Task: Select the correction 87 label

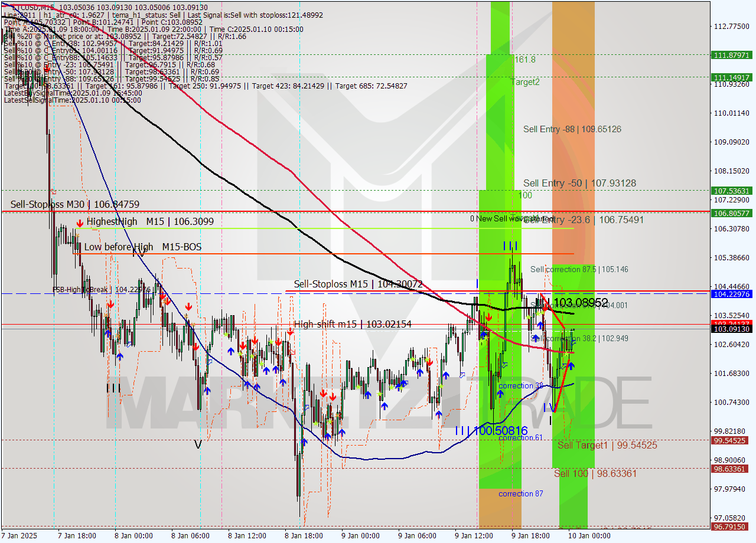Action: [520, 493]
